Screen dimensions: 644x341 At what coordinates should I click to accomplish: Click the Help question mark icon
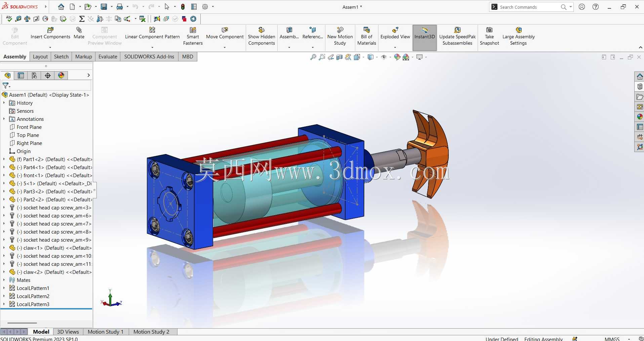tap(596, 7)
